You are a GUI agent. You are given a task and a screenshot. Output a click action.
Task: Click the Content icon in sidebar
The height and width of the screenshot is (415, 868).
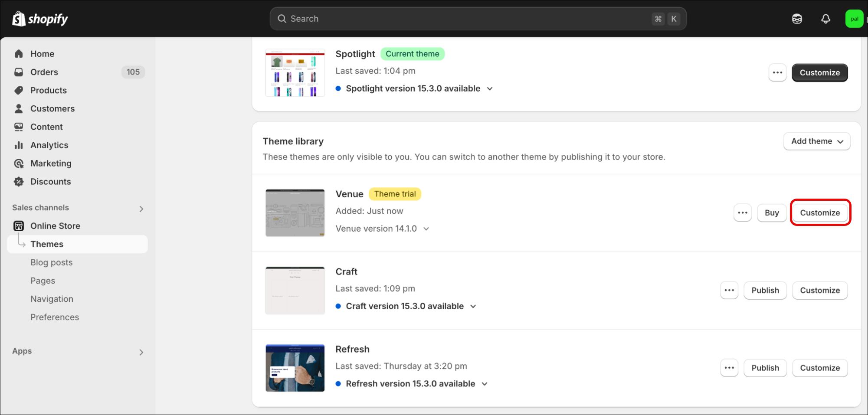19,127
